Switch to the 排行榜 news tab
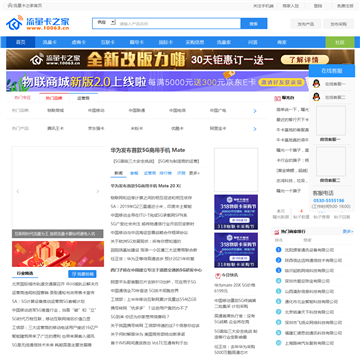The image size is (360, 360). [165, 173]
